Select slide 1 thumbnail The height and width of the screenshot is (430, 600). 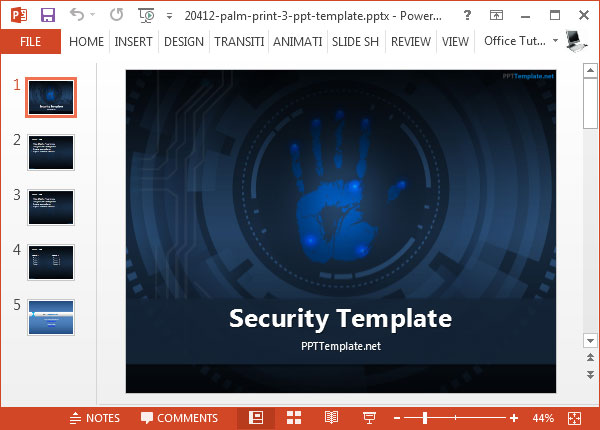pyautogui.click(x=51, y=97)
